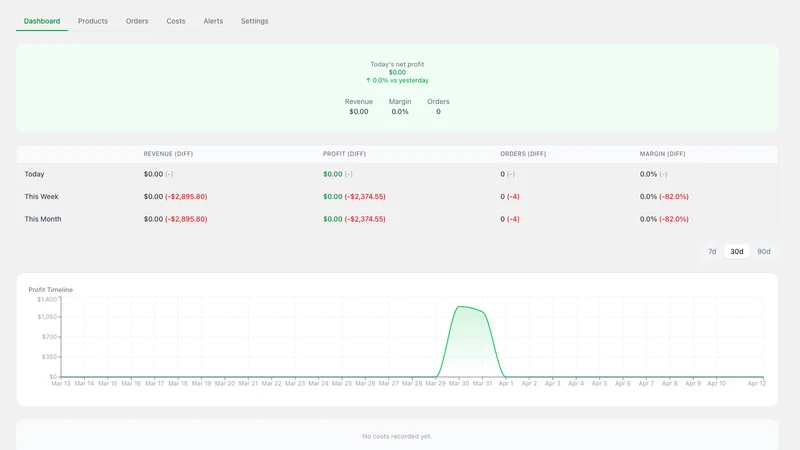Screen dimensions: 800x450
Task: Click the Apr 12 axis label
Action: click(757, 383)
